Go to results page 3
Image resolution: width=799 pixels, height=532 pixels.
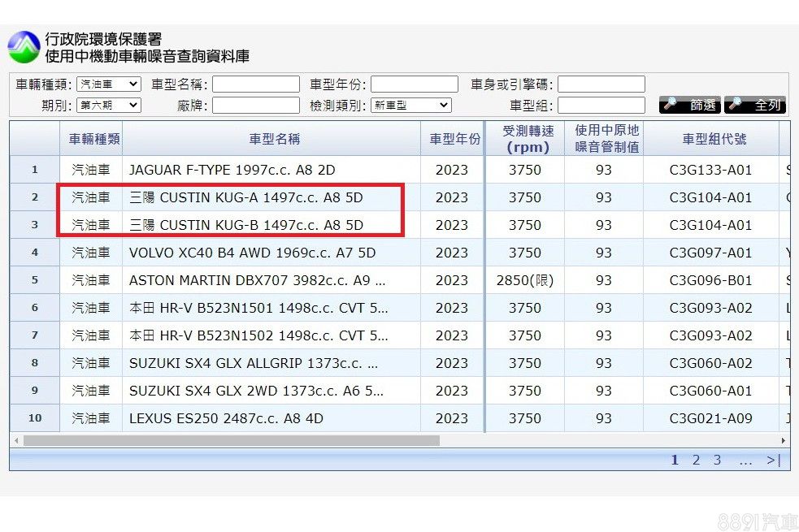717,461
